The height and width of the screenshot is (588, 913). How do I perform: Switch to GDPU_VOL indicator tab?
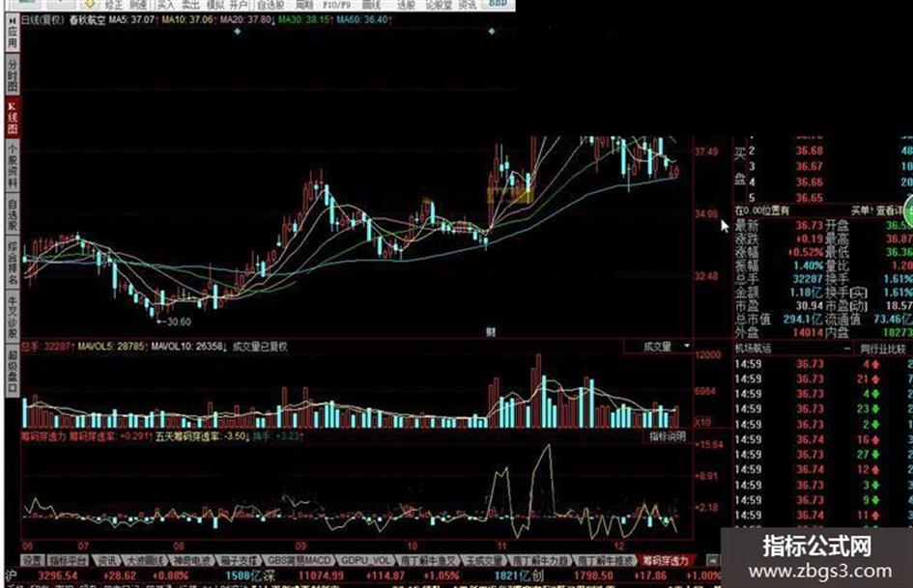click(x=365, y=561)
